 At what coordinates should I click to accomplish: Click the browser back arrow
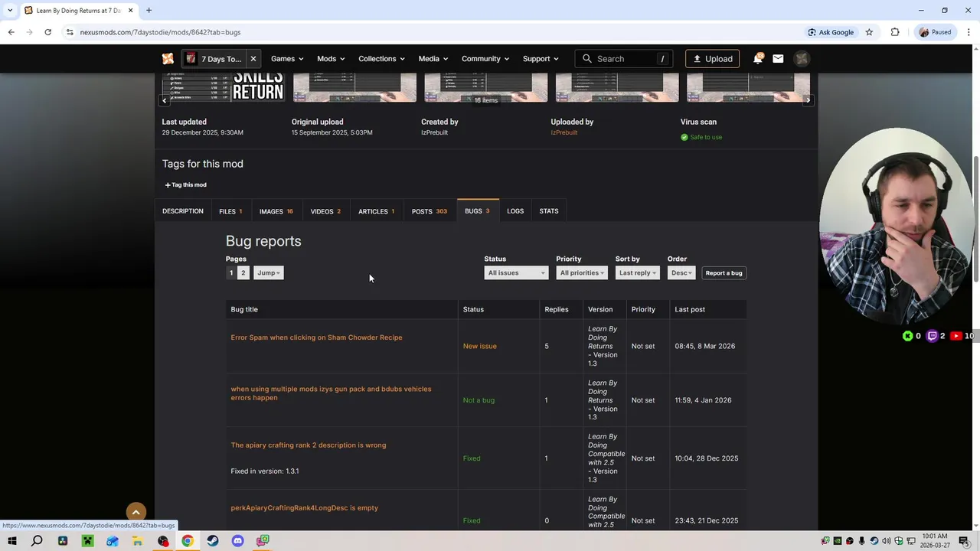pyautogui.click(x=11, y=32)
